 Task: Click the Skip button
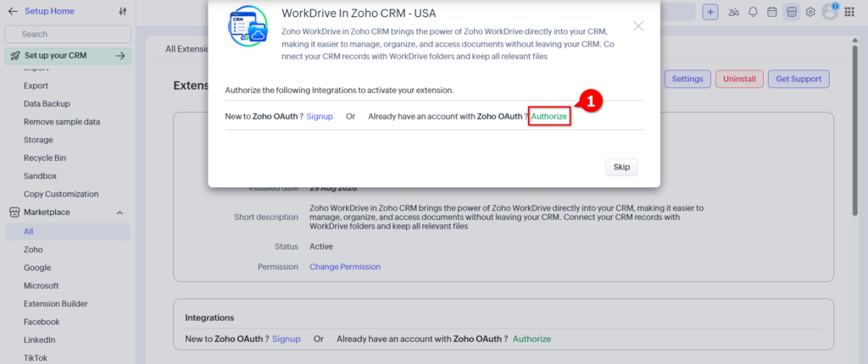tap(621, 167)
